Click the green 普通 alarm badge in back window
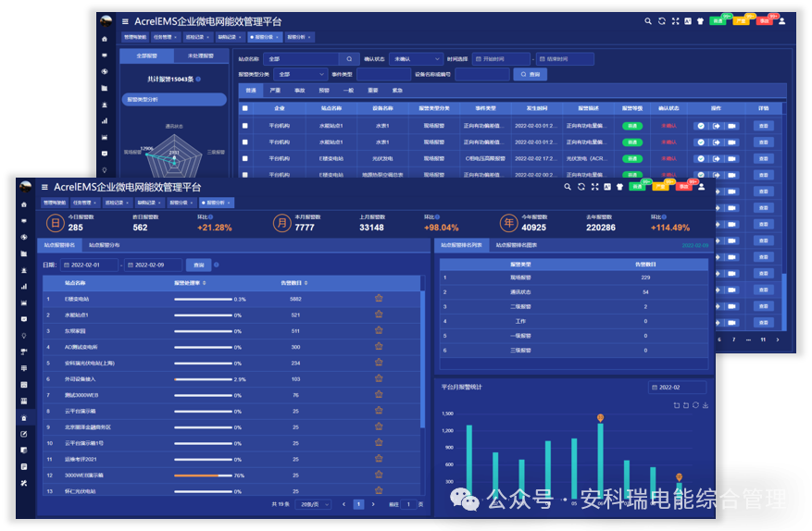812x531 pixels. [x=718, y=21]
